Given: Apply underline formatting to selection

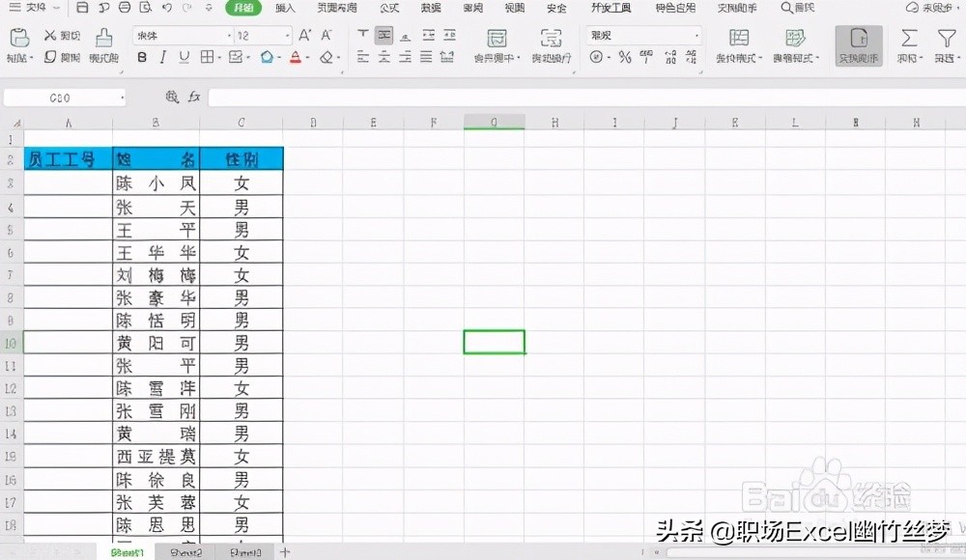Looking at the screenshot, I should (x=184, y=58).
